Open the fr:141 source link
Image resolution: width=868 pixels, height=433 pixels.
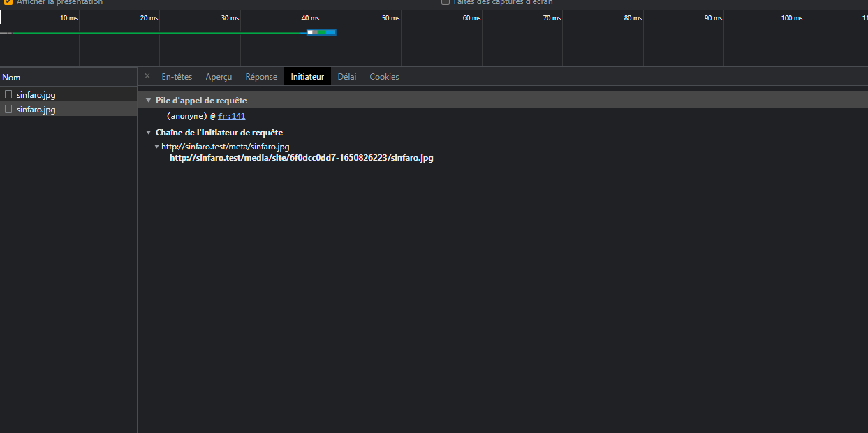232,117
